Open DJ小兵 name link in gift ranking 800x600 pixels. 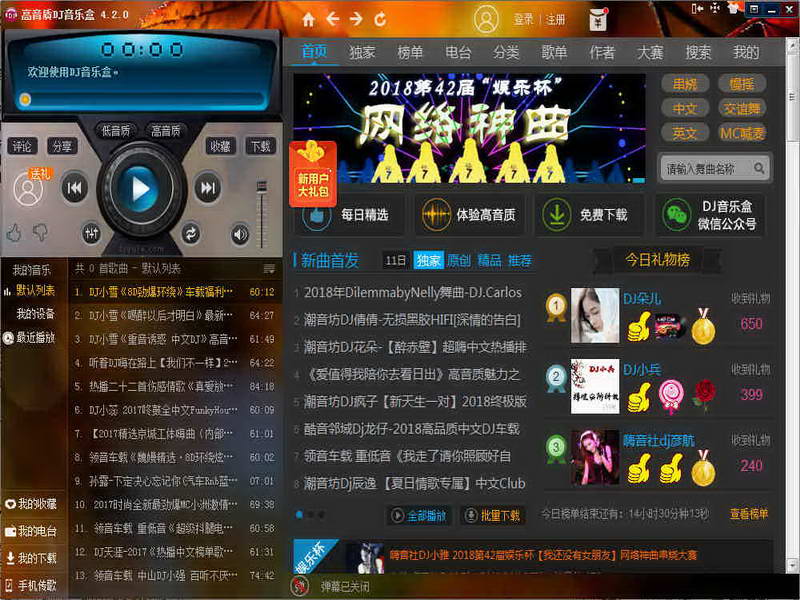tap(642, 369)
